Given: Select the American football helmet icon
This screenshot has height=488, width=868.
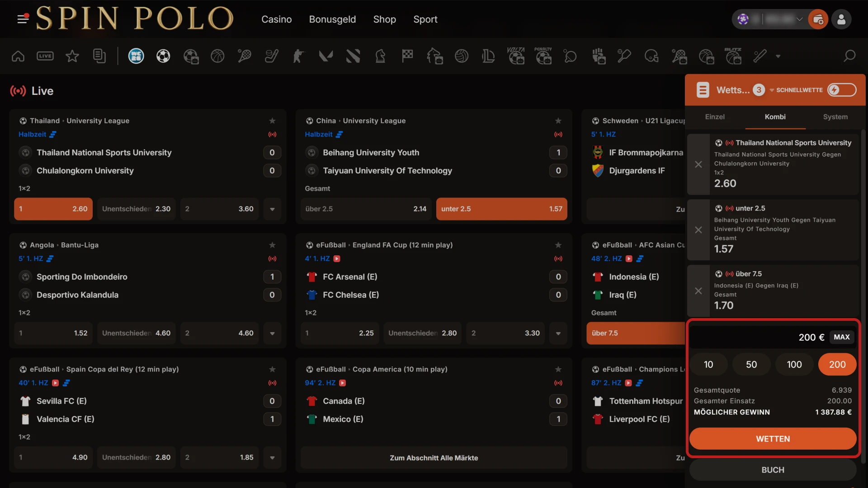Looking at the screenshot, I should click(651, 56).
